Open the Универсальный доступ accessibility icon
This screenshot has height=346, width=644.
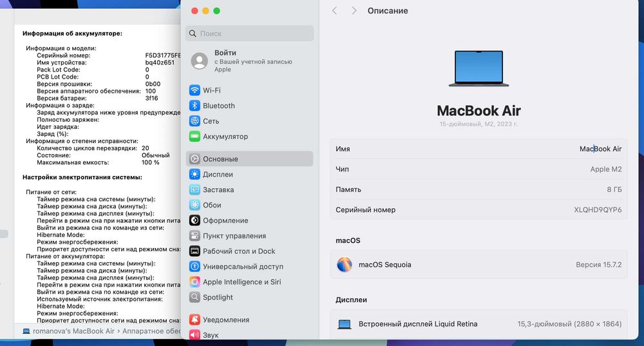tap(194, 266)
